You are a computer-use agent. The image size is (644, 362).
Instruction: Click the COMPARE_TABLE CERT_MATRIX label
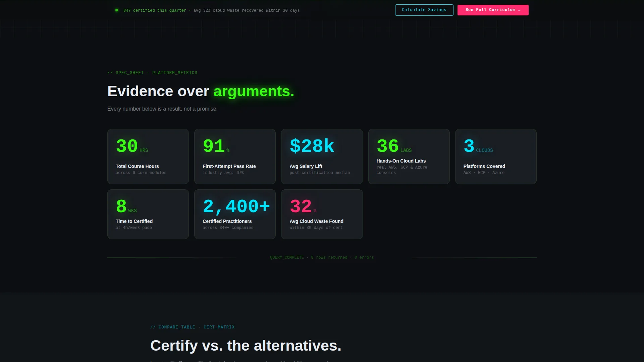pyautogui.click(x=193, y=327)
